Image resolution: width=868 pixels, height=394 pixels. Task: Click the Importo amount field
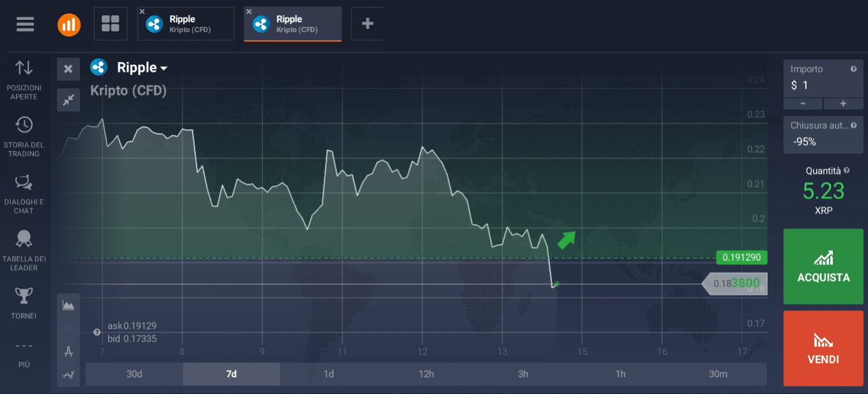(x=823, y=79)
